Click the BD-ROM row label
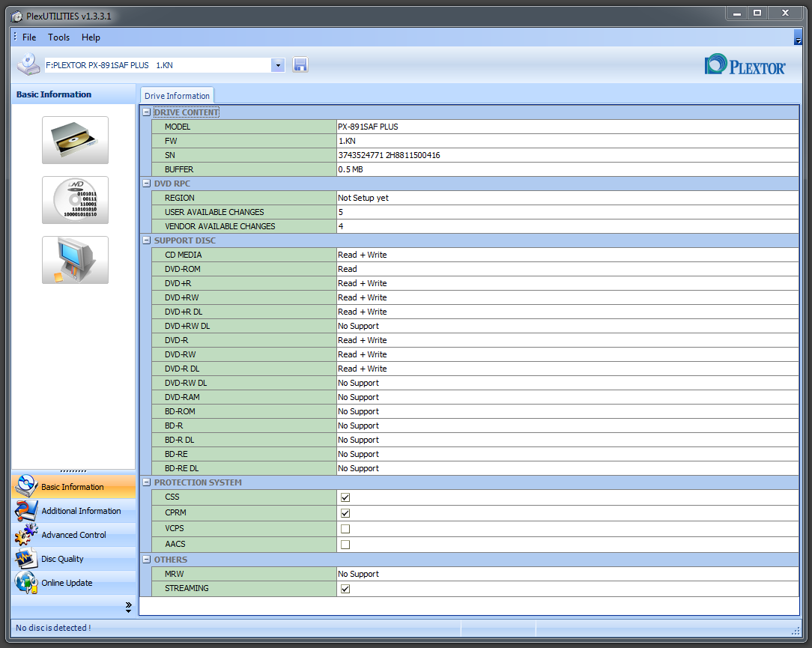This screenshot has height=648, width=812. click(181, 411)
